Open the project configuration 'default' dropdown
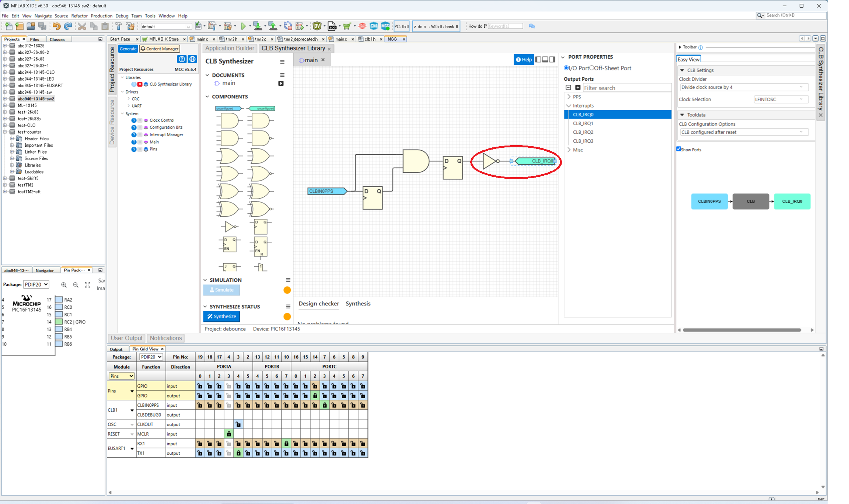849x504 pixels. click(166, 27)
